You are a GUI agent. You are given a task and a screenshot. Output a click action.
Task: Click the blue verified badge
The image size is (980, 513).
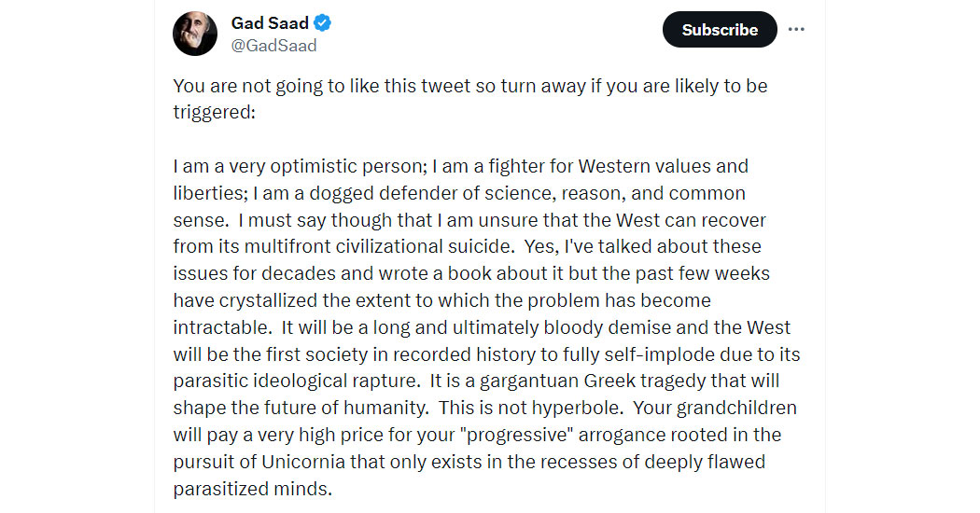[x=323, y=23]
